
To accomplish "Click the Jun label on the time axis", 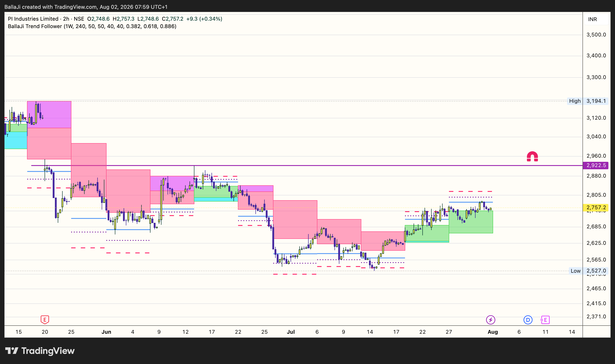I will click(x=106, y=332).
